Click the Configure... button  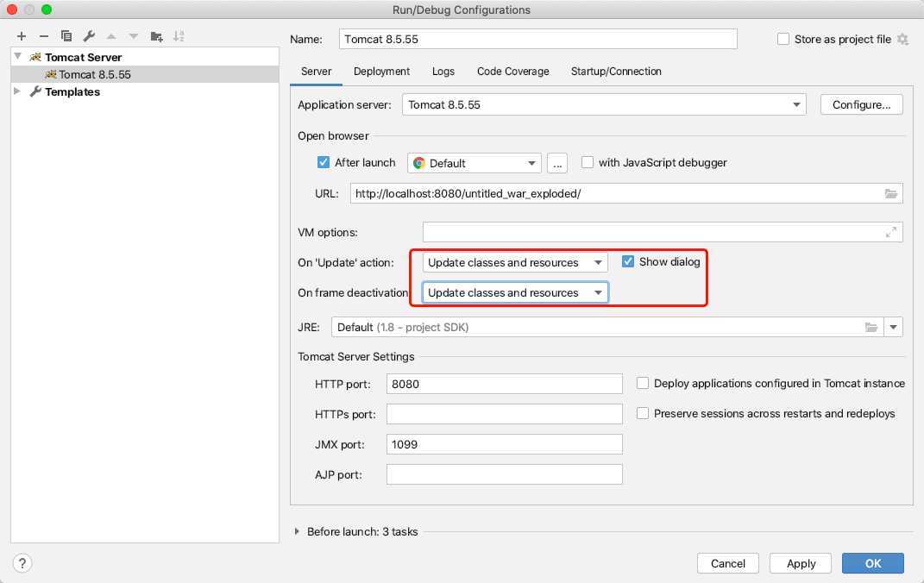(861, 105)
